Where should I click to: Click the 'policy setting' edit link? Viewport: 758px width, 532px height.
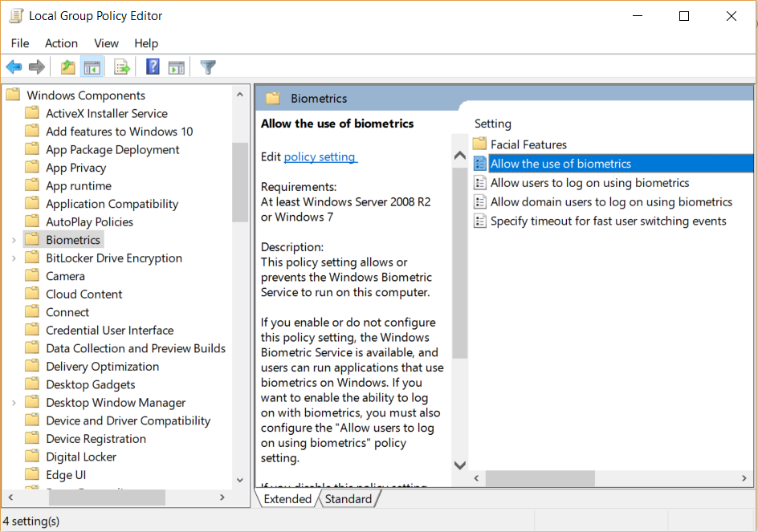coord(320,156)
